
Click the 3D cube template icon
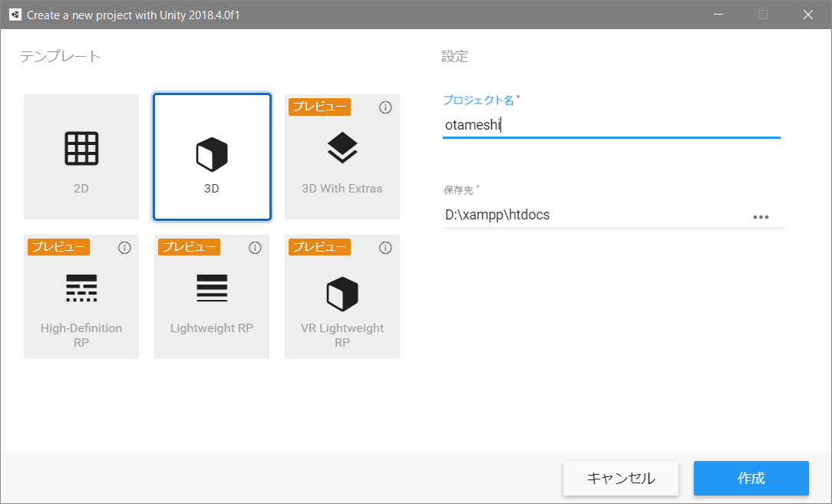(x=211, y=147)
